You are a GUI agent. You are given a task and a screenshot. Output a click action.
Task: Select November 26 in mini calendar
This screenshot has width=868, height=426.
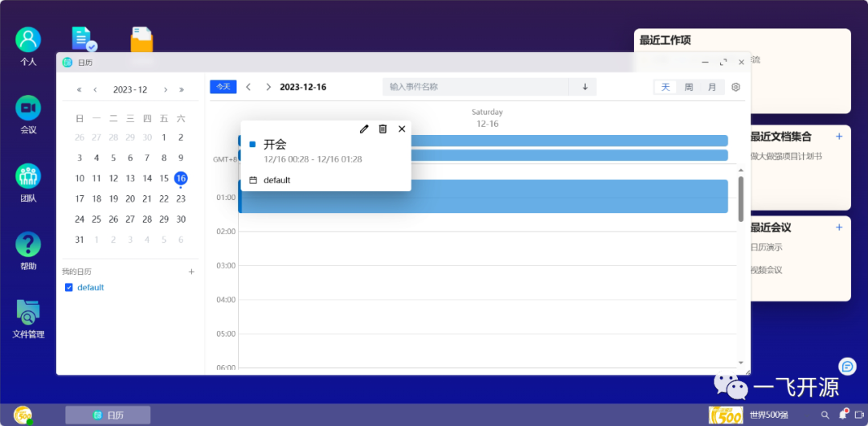[x=80, y=137]
